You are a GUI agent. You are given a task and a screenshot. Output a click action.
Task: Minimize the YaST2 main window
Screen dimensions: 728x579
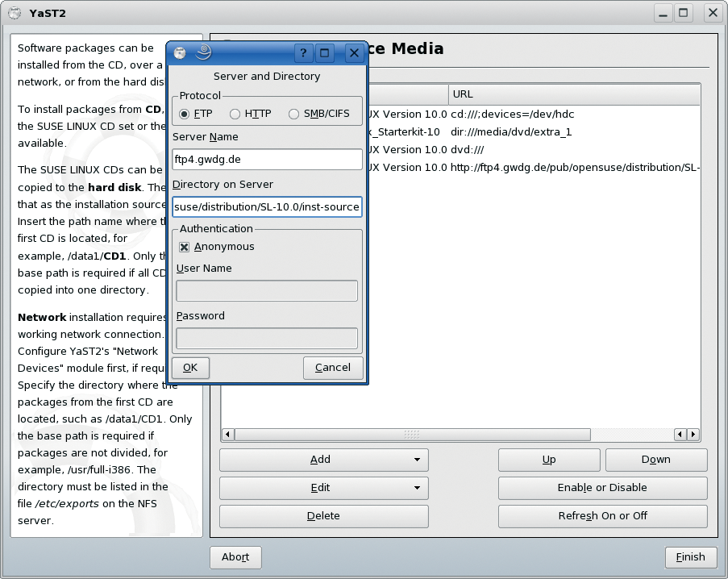(x=663, y=13)
